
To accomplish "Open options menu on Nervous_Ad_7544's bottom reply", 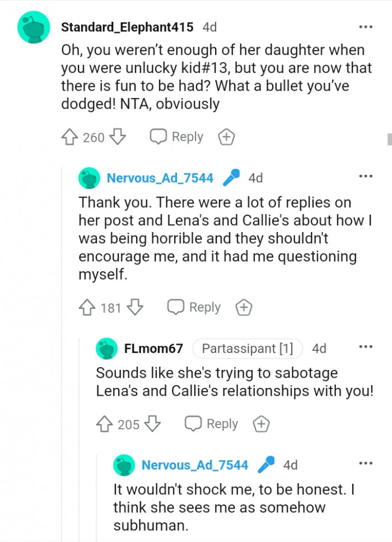I will click(x=365, y=463).
